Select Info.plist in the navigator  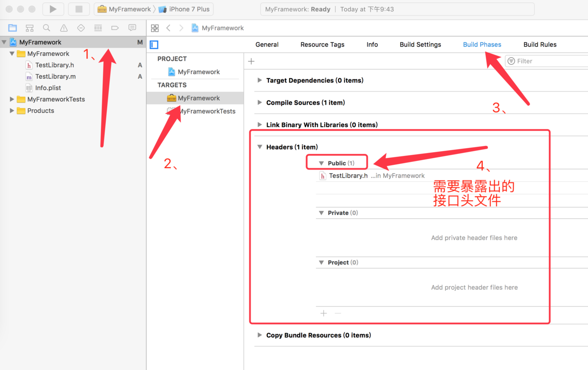click(48, 88)
